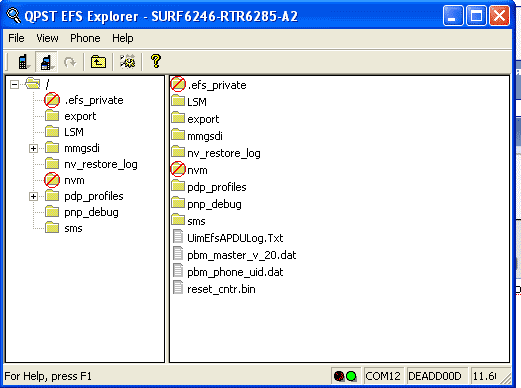Click the pbm_master_v_20.dat file icon
The width and height of the screenshot is (521, 388).
pyautogui.click(x=178, y=254)
